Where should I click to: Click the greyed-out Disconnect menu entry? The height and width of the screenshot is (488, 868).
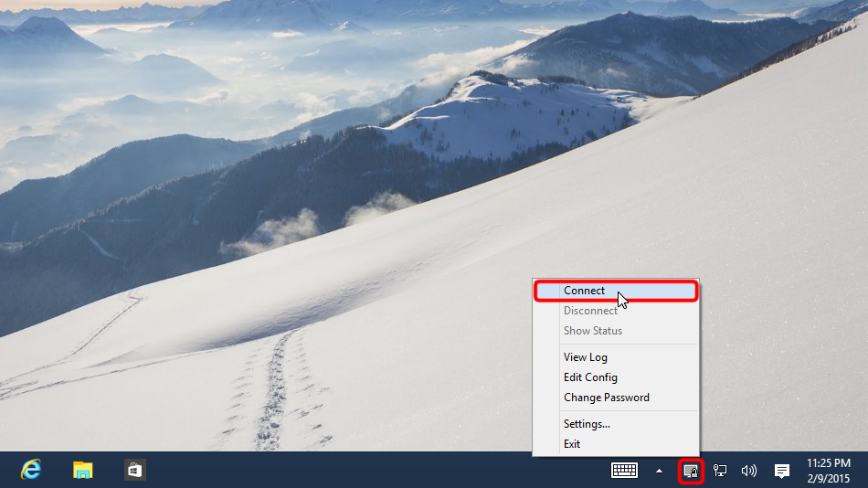tap(590, 311)
